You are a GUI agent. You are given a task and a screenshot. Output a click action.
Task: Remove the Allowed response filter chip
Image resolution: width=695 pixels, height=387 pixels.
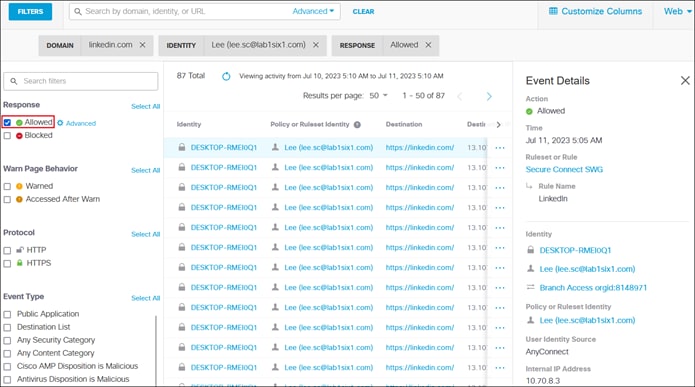tap(428, 45)
